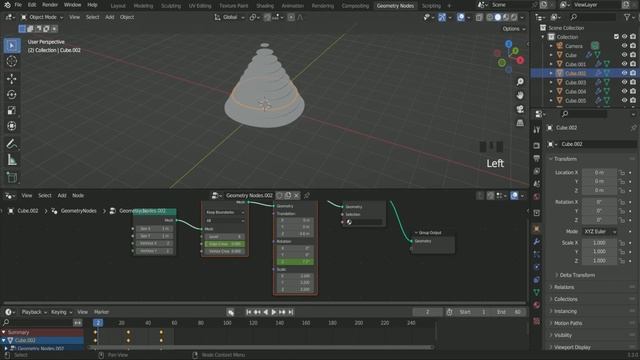Switch to the Shading workspace tab
This screenshot has width=640, height=360.
click(x=265, y=6)
